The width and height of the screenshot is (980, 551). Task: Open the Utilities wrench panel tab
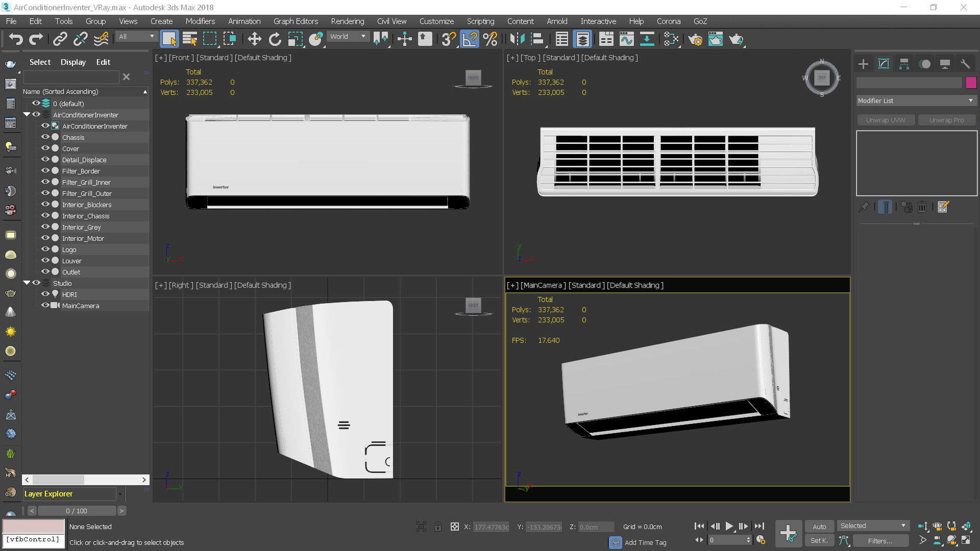coord(965,64)
